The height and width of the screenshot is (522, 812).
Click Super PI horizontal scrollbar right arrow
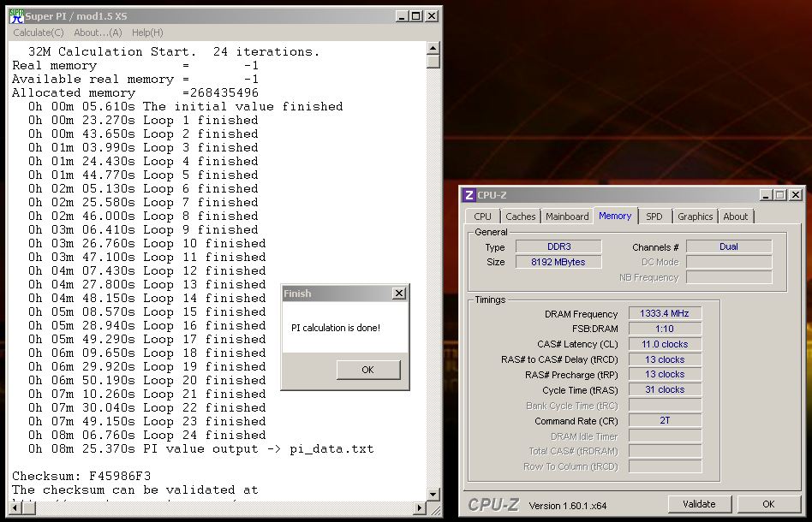coord(420,508)
